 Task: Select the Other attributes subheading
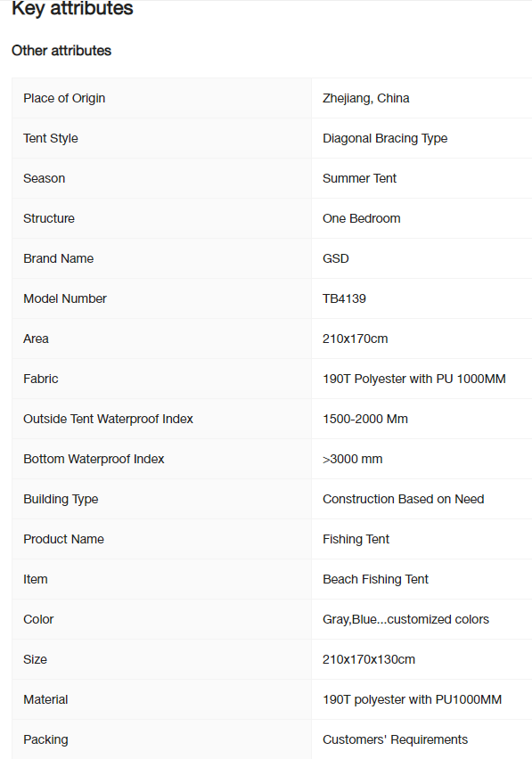[61, 51]
